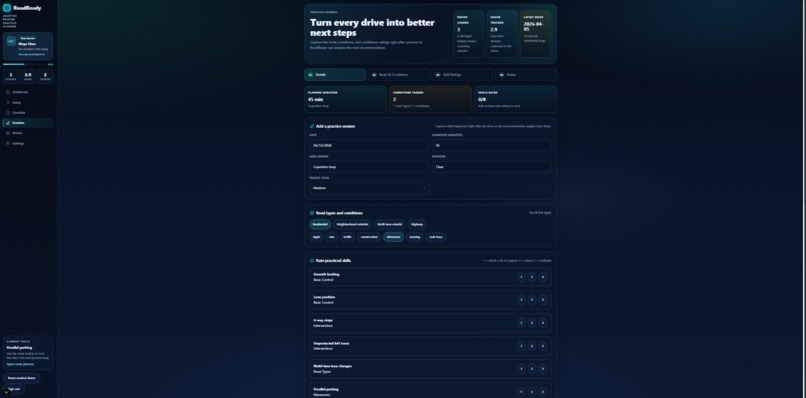
Task: Open the Date picker field
Action: [369, 146]
